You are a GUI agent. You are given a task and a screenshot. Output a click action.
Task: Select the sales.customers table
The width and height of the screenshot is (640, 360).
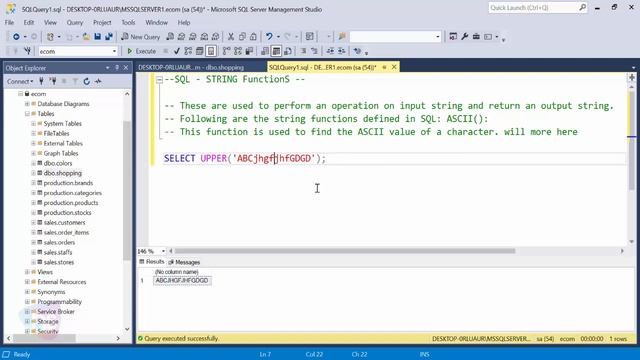point(64,222)
